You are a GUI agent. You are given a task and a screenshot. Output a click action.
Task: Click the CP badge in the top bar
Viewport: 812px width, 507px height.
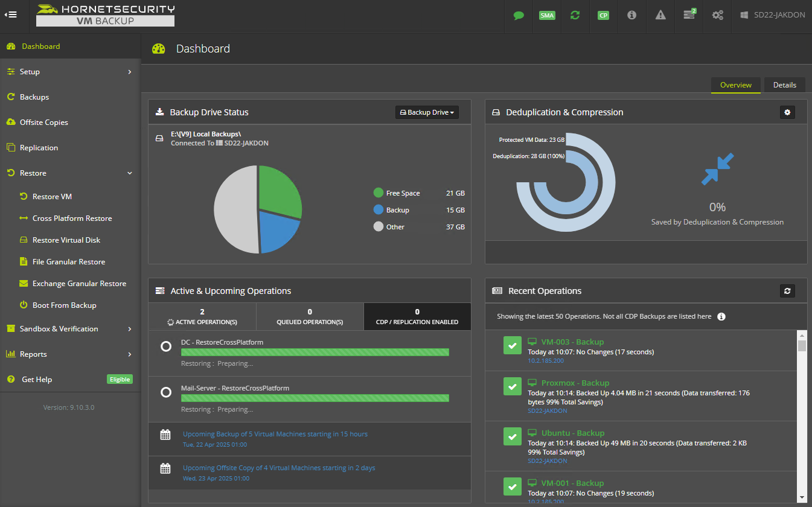(603, 16)
